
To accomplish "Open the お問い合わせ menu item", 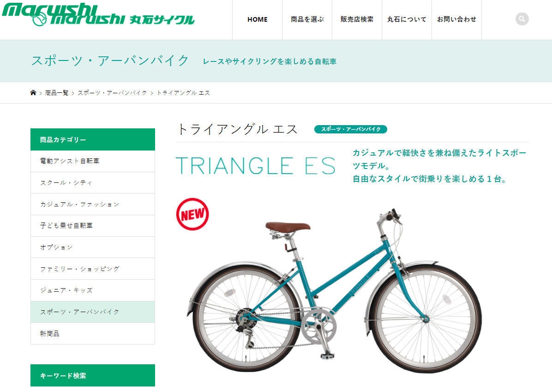I will [456, 20].
